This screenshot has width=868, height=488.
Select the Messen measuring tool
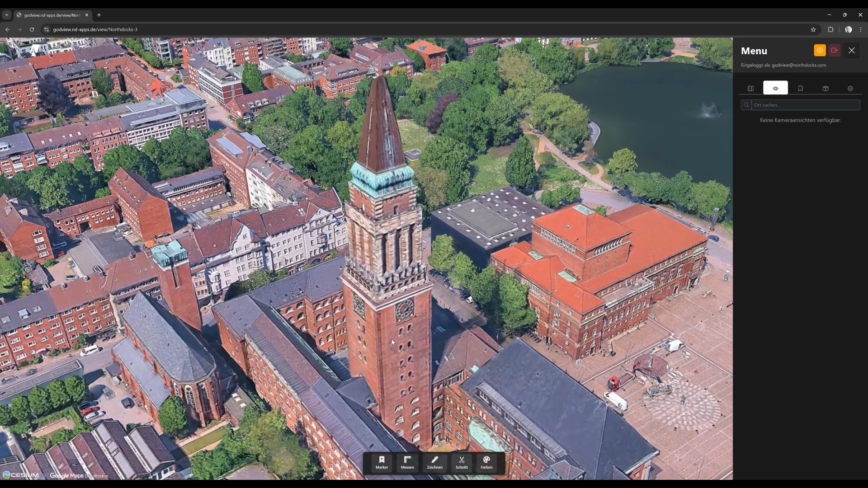coord(407,463)
